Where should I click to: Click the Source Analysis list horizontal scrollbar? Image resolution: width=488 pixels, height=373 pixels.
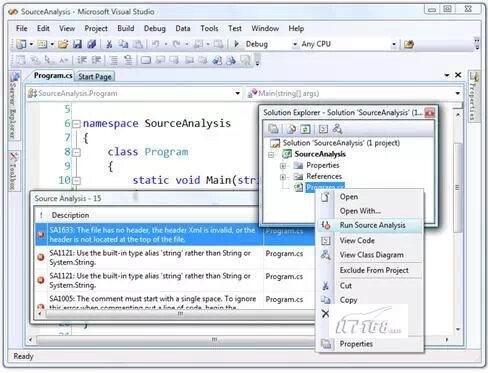point(180,314)
